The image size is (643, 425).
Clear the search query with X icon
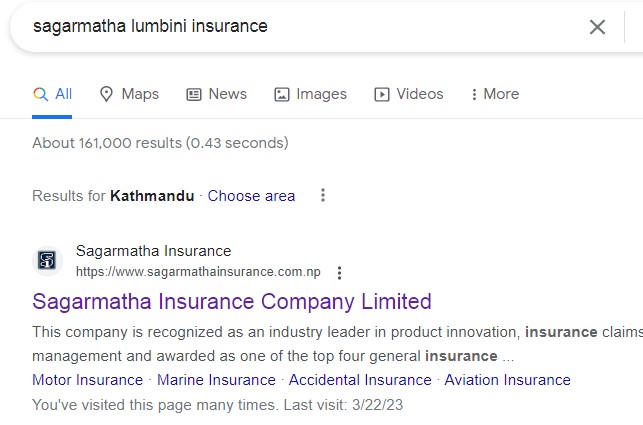click(597, 27)
